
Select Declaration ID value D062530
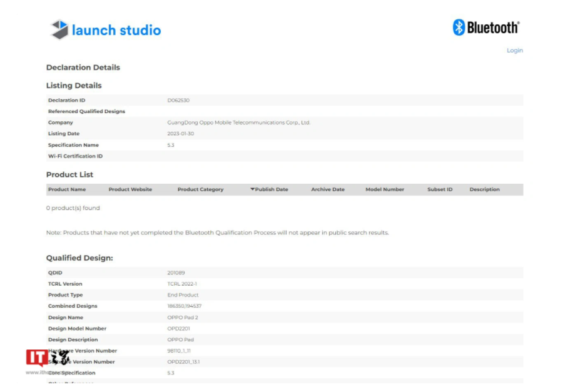178,100
